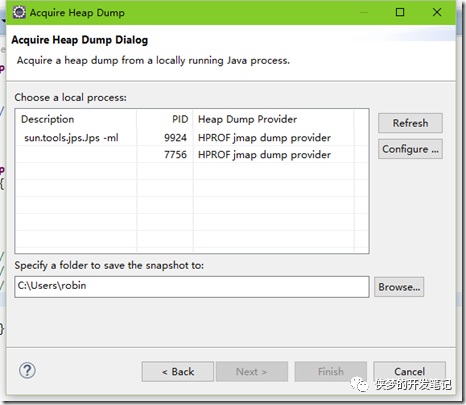Go Back to the previous wizard page

click(178, 371)
